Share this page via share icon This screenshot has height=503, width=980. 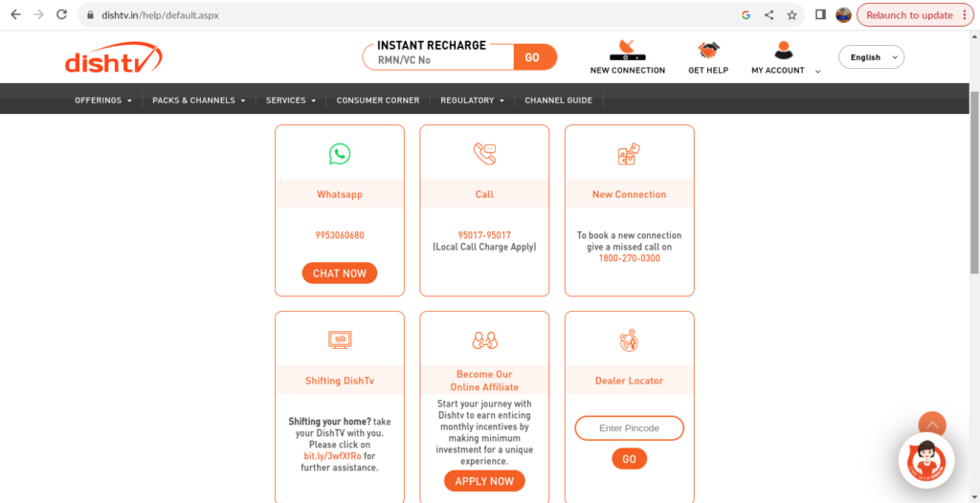point(768,15)
